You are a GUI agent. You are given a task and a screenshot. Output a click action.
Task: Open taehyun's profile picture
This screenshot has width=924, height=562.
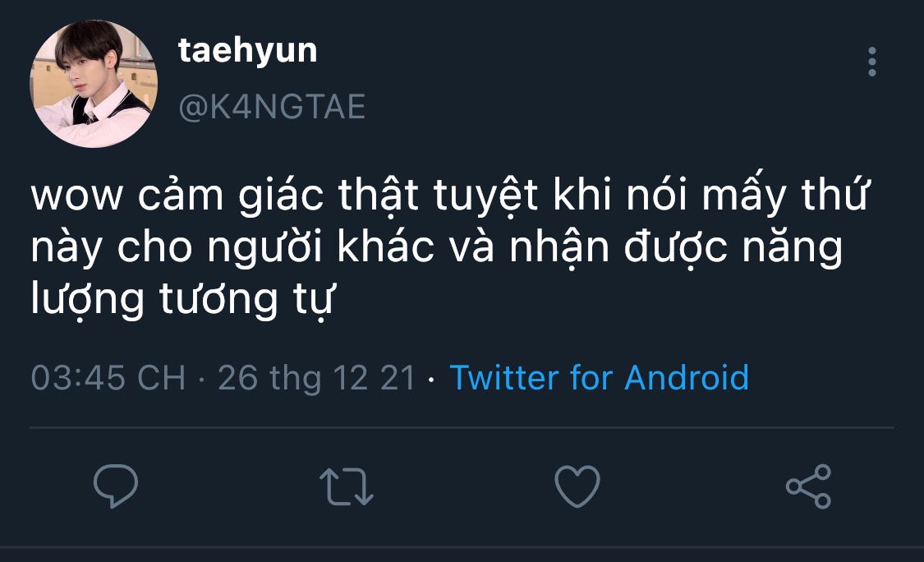(94, 83)
